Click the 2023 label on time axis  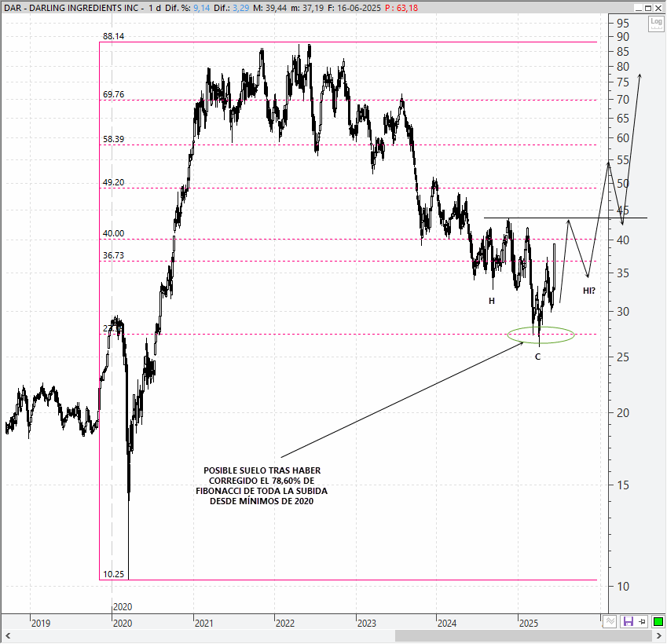coord(367,624)
